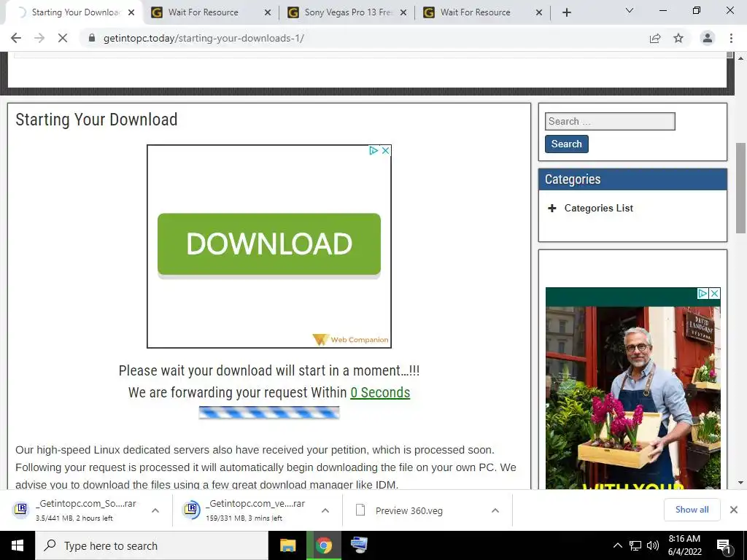Viewport: 747px width, 560px height.
Task: Click the Categories List label
Action: 598,208
